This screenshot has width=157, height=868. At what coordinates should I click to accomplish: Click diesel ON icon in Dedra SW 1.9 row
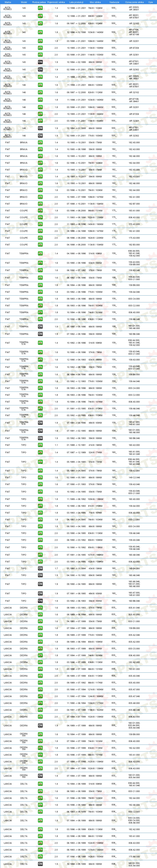[40, 776]
